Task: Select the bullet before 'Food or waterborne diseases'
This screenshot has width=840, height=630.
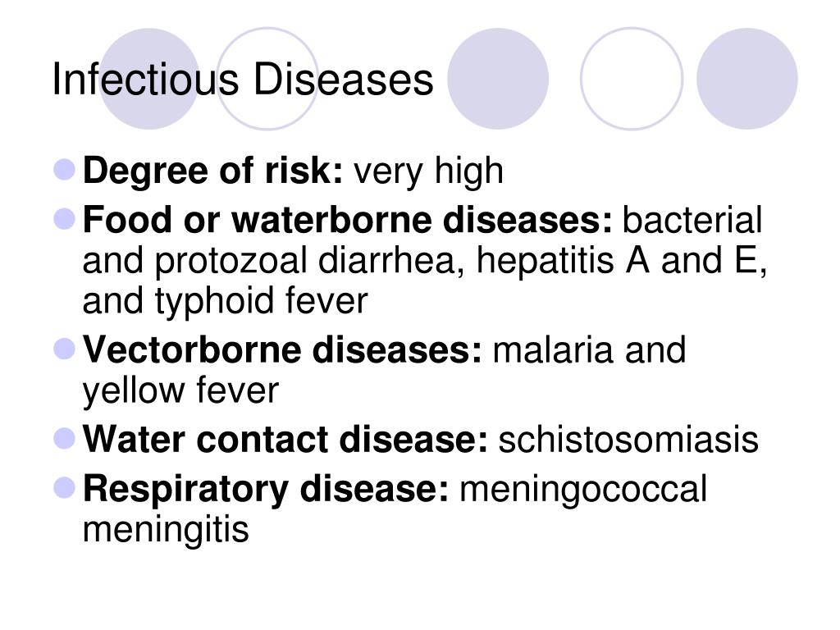Action: 65,218
